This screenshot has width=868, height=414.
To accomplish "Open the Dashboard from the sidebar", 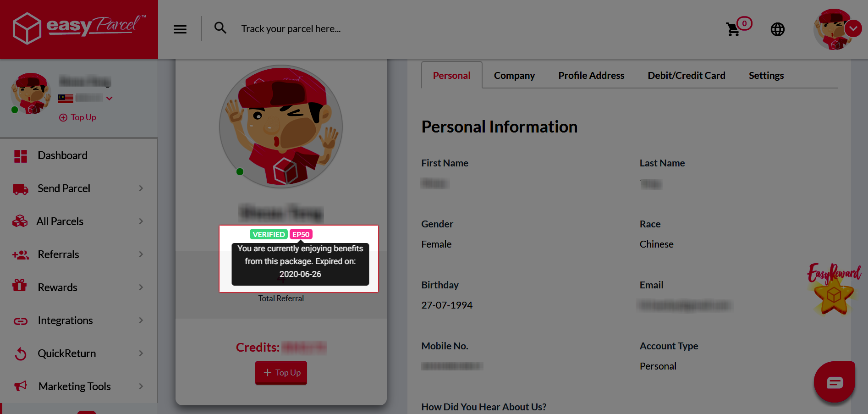I will point(63,155).
